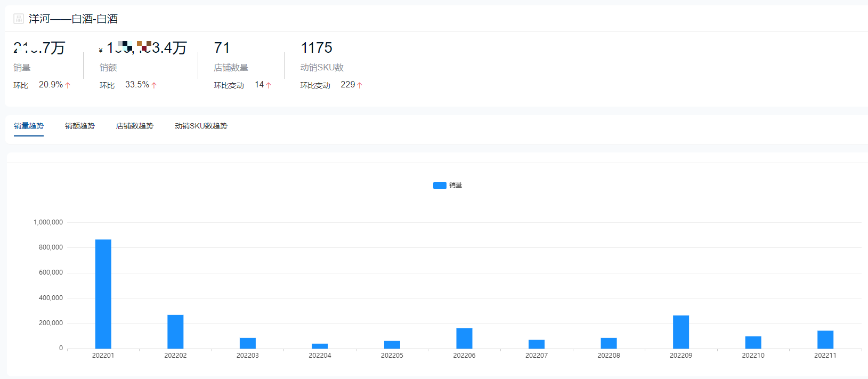This screenshot has width=868, height=379.
Task: Click the 202201 sales bar
Action: click(103, 294)
